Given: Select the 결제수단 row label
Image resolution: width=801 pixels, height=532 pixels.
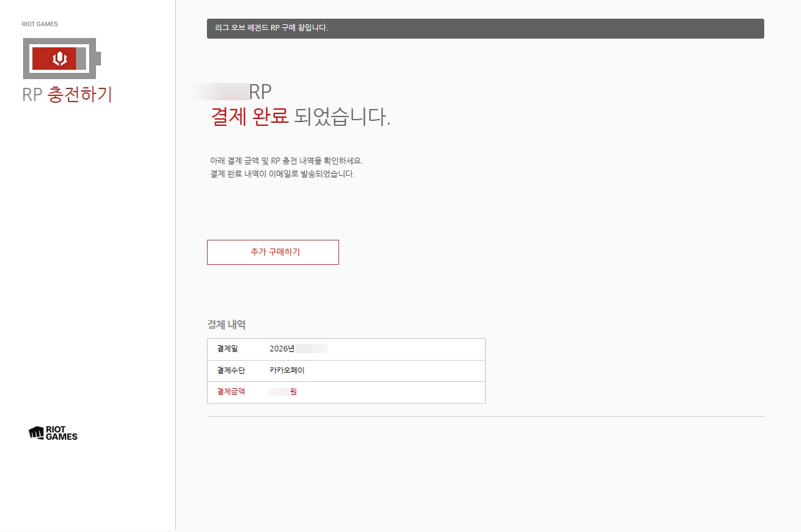Looking at the screenshot, I should click(x=231, y=370).
